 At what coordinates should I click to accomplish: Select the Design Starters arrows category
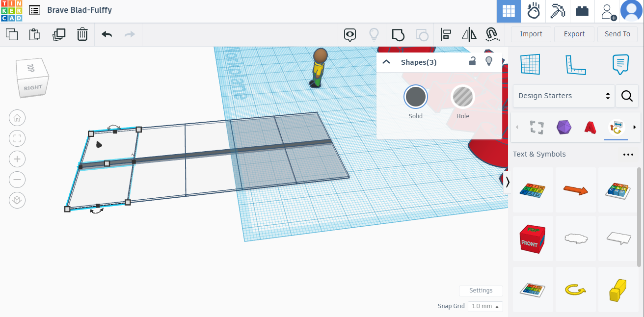click(616, 128)
